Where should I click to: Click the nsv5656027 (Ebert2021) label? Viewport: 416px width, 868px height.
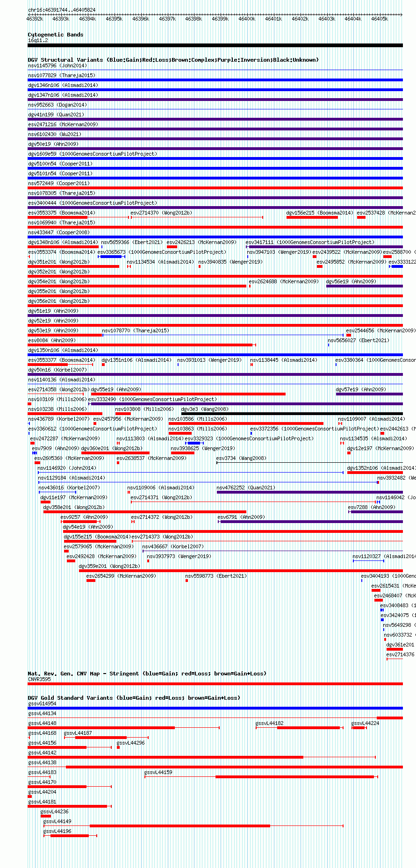(x=359, y=340)
